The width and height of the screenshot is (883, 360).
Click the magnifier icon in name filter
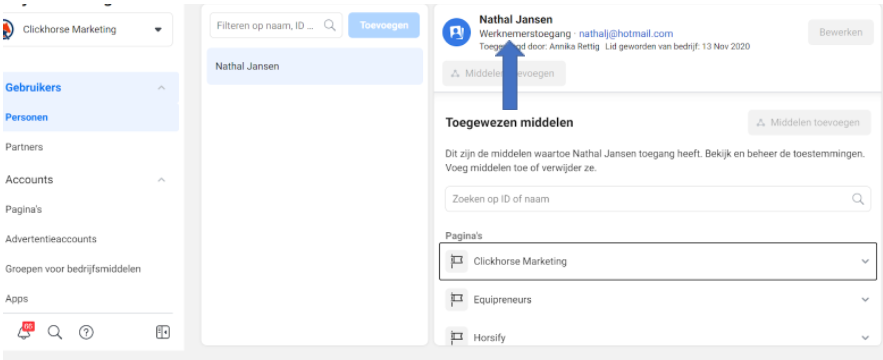[x=330, y=25]
